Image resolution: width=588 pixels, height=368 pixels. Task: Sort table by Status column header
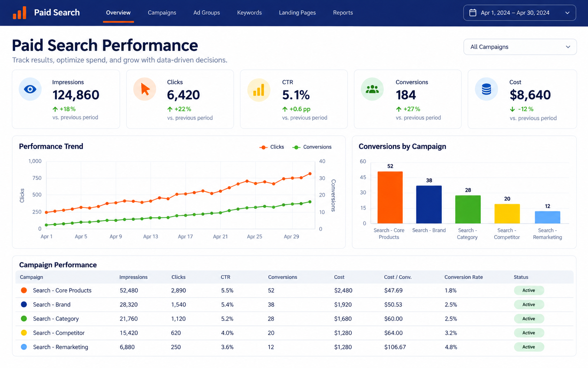(x=521, y=277)
